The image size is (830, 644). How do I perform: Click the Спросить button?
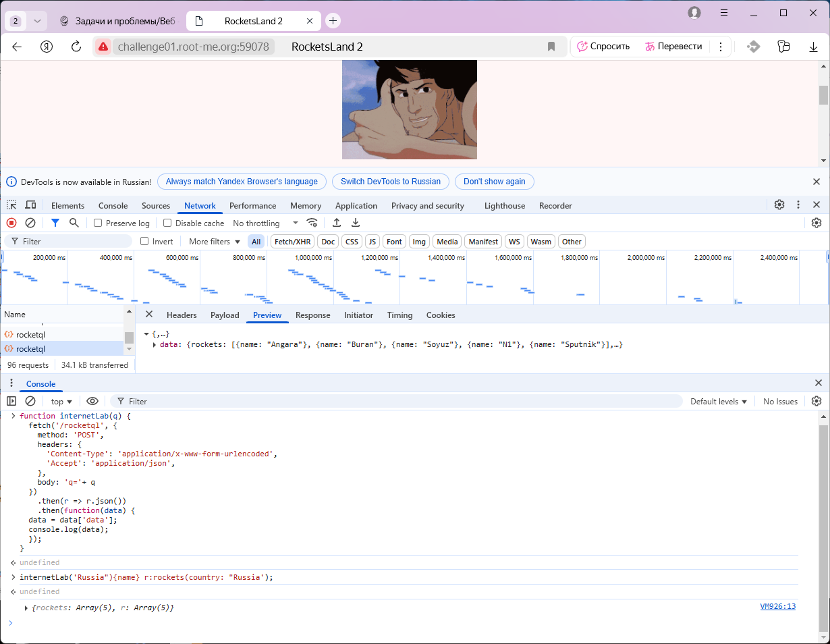604,47
